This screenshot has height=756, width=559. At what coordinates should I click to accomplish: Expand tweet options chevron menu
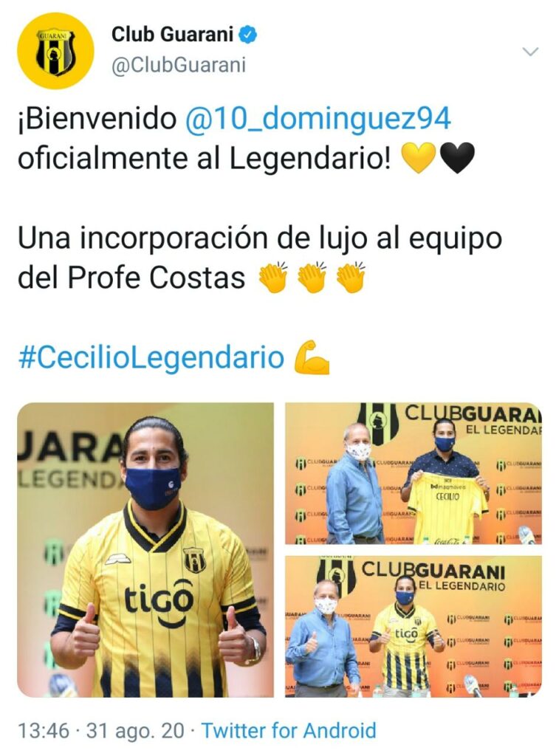point(530,52)
